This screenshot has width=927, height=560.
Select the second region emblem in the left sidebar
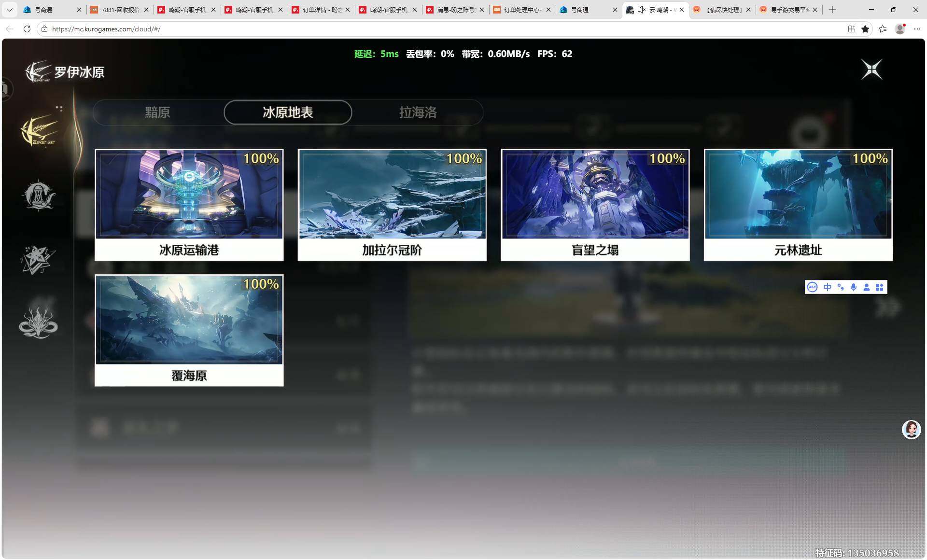coord(39,196)
